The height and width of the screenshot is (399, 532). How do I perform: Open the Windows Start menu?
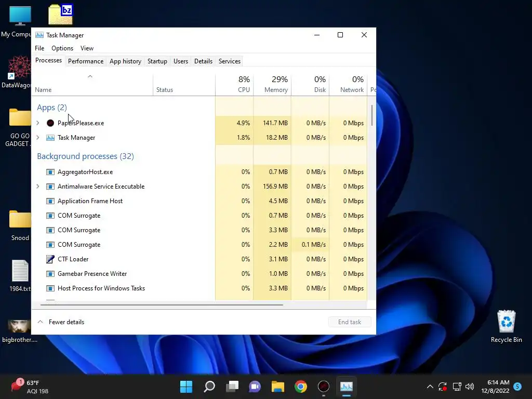point(186,387)
